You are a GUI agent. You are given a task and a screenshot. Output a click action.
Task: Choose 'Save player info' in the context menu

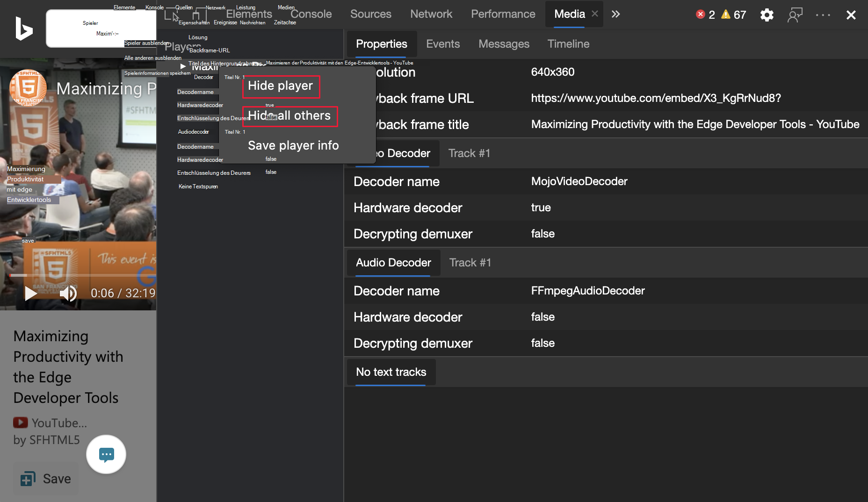293,145
